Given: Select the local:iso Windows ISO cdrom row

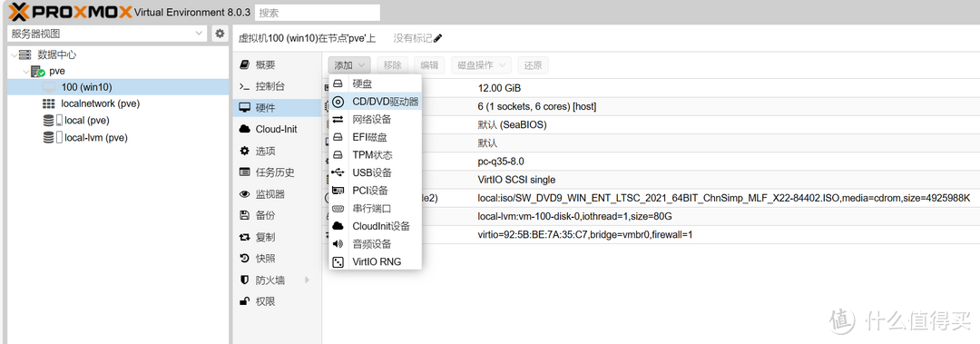Looking at the screenshot, I should [651, 198].
